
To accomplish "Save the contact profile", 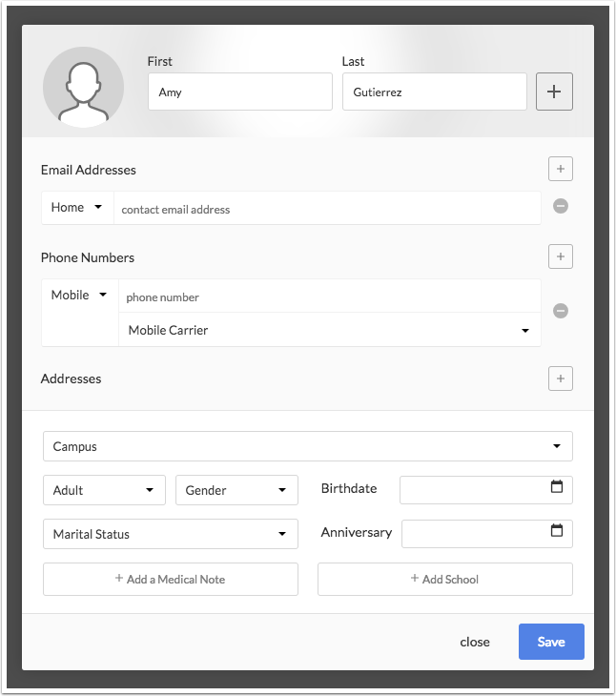I will click(x=551, y=642).
